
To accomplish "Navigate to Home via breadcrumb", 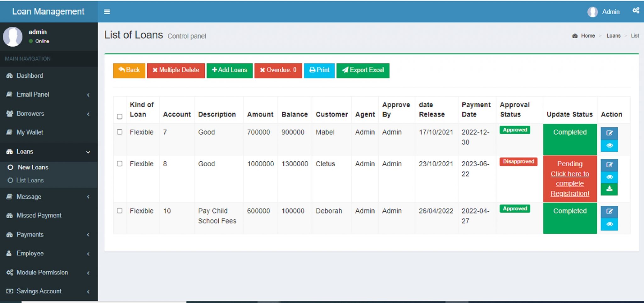I will (588, 36).
